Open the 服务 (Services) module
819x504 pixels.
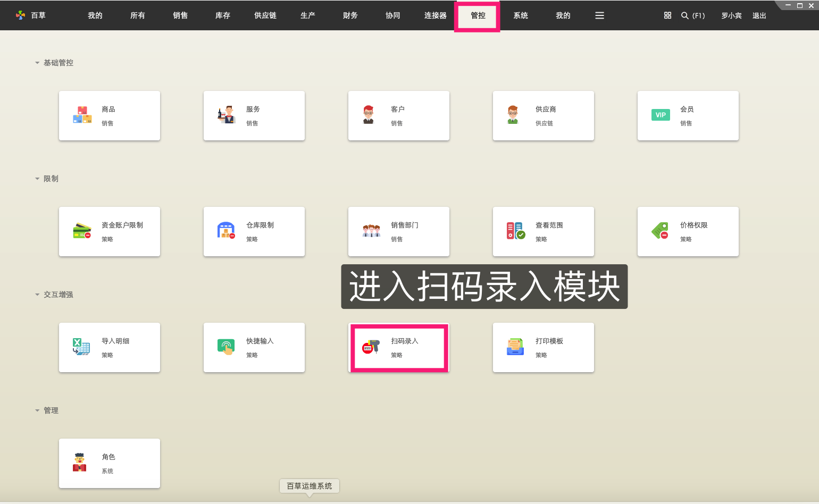click(x=254, y=115)
